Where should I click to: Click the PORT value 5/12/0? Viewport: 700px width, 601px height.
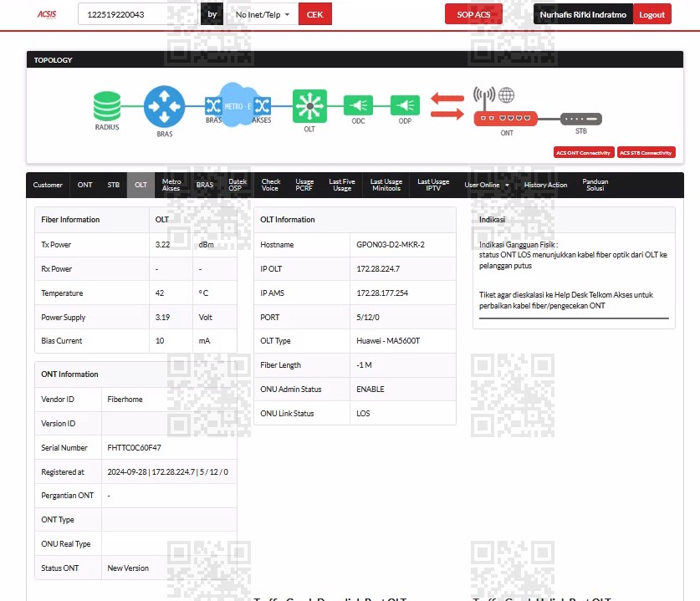(368, 318)
